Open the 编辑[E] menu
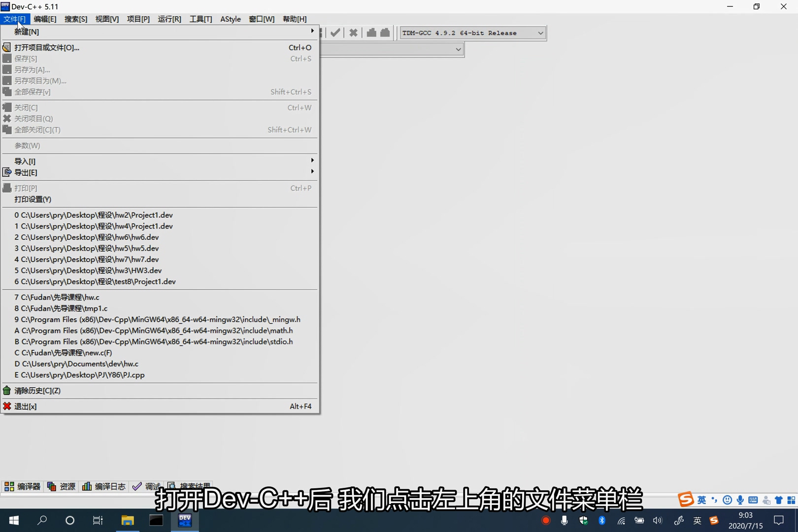This screenshot has width=798, height=532. [45, 19]
